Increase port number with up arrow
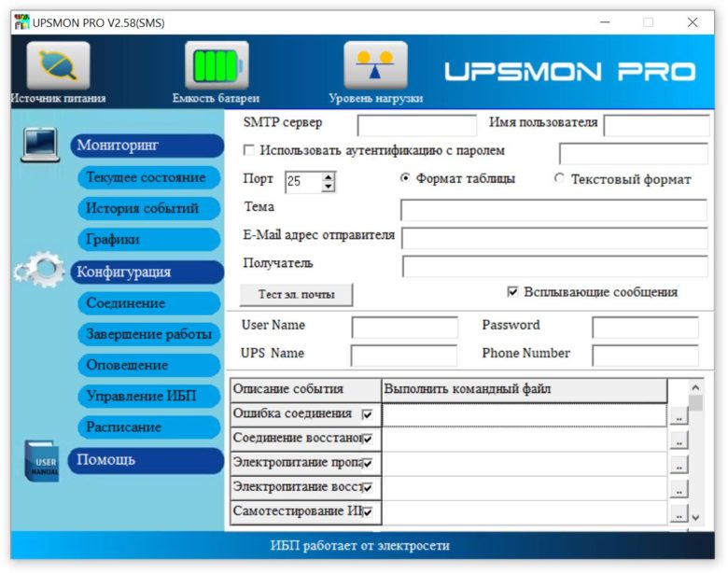728x573 pixels. coord(329,177)
